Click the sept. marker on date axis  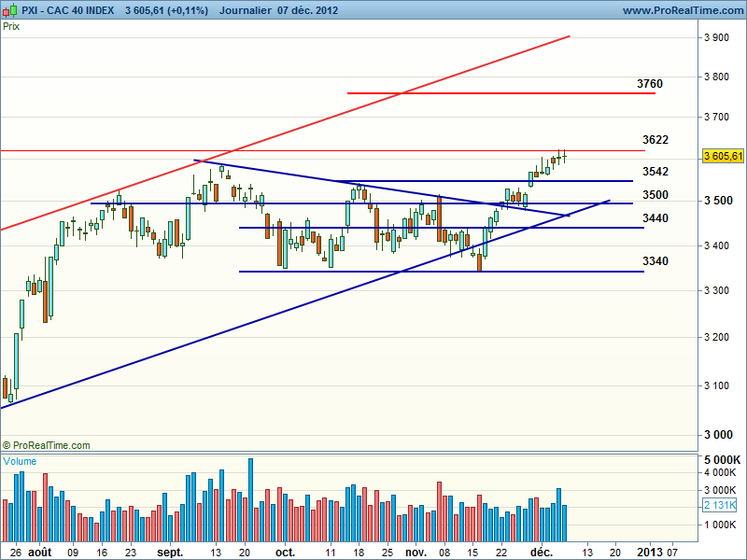(170, 552)
